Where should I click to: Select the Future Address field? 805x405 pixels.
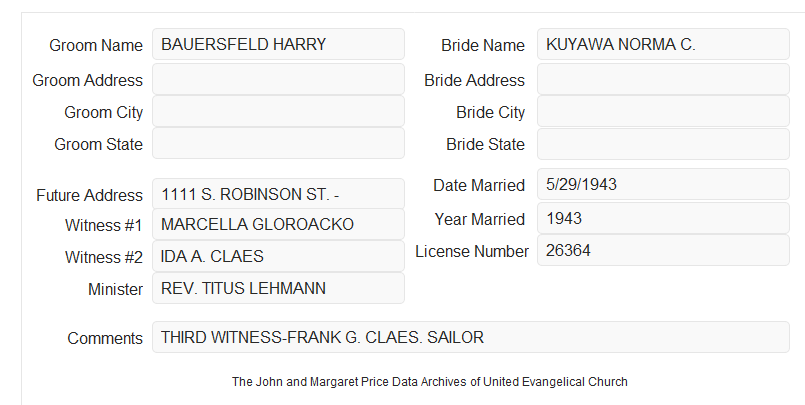click(278, 194)
